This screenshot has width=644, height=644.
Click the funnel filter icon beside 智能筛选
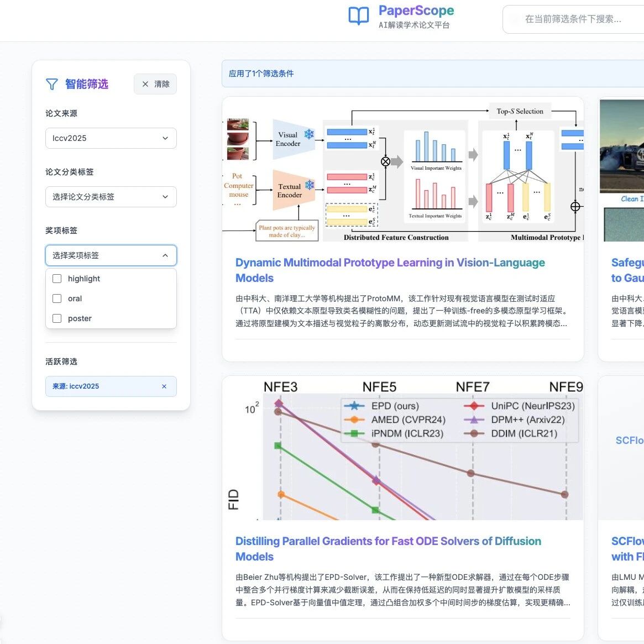pos(52,84)
